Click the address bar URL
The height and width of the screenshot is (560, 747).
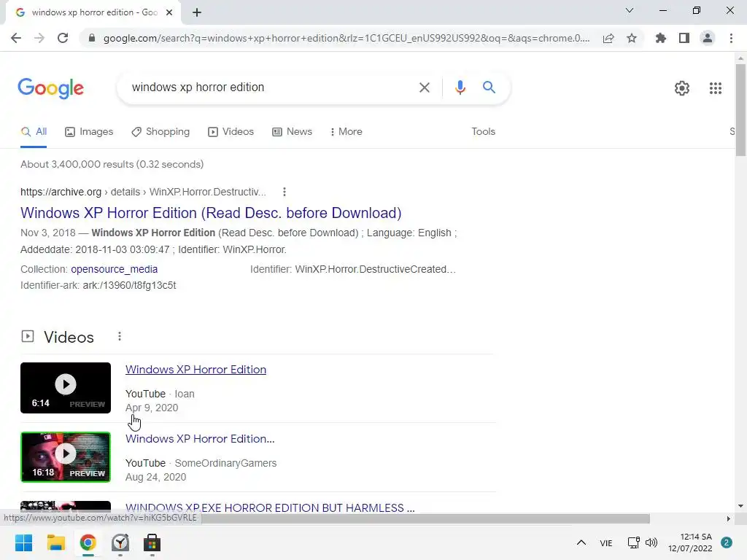[347, 38]
